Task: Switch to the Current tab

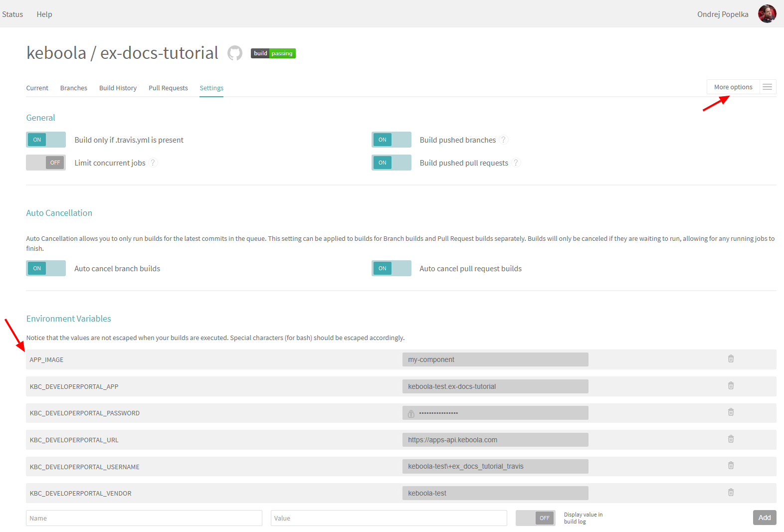Action: [37, 88]
